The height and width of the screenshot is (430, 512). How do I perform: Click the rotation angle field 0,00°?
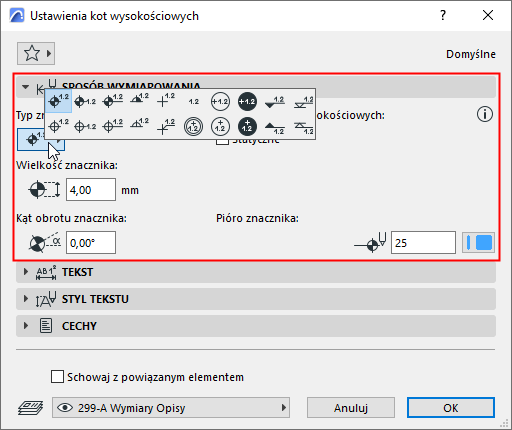pos(91,243)
